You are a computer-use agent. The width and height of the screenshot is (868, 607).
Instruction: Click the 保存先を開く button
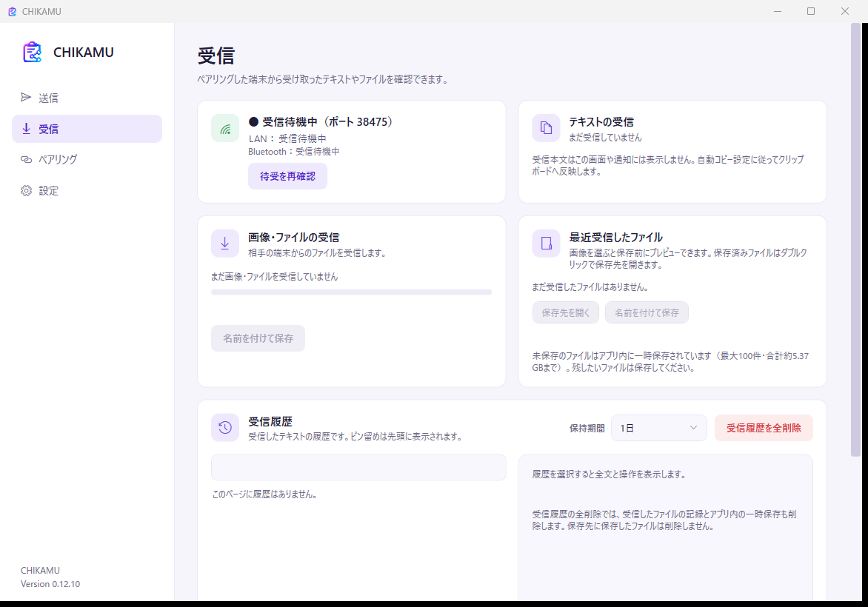pyautogui.click(x=566, y=312)
